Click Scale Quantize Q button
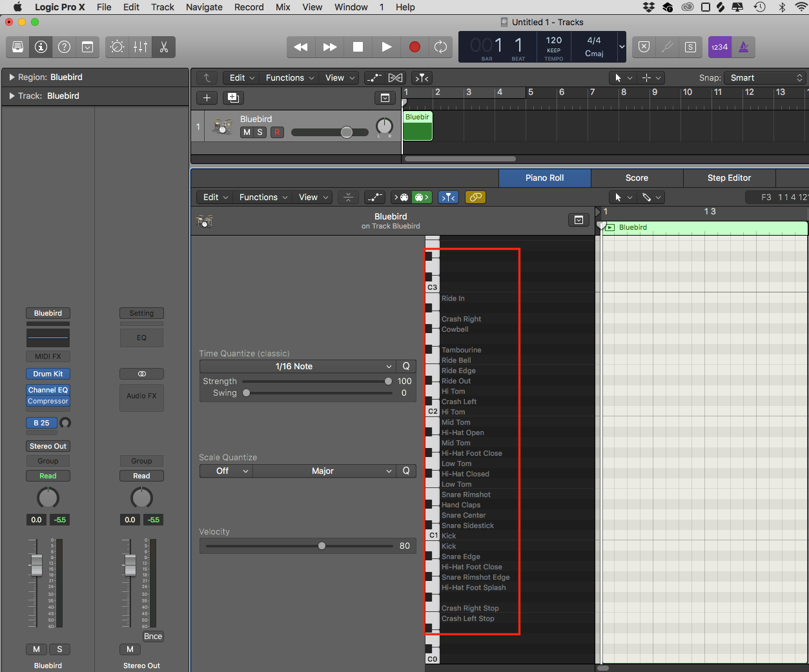809x672 pixels. coord(406,471)
